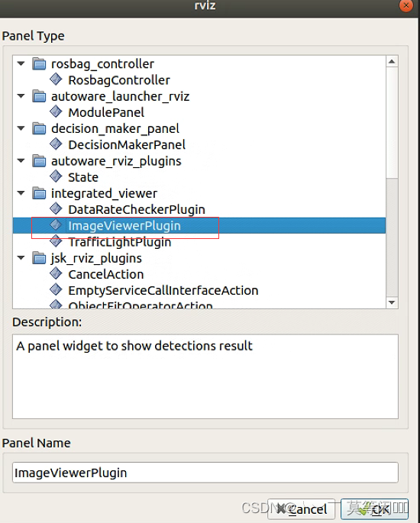Click the panel list scroll-up arrow
The height and width of the screenshot is (523, 420).
(x=392, y=61)
